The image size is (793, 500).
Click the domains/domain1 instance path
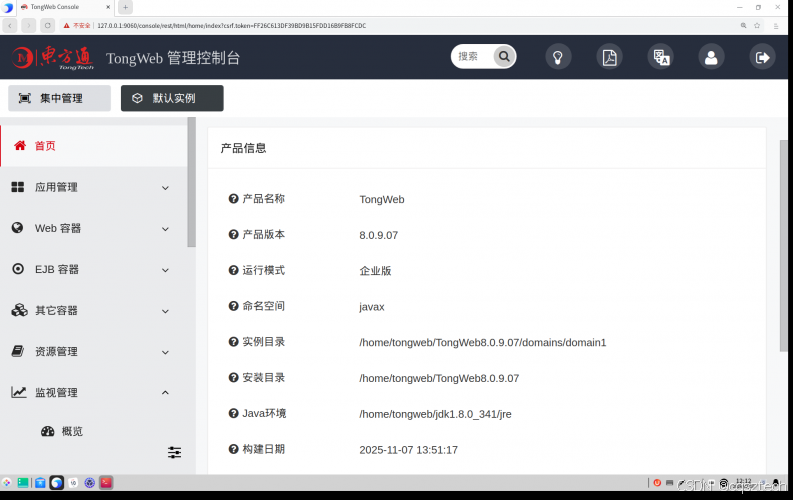pos(482,342)
